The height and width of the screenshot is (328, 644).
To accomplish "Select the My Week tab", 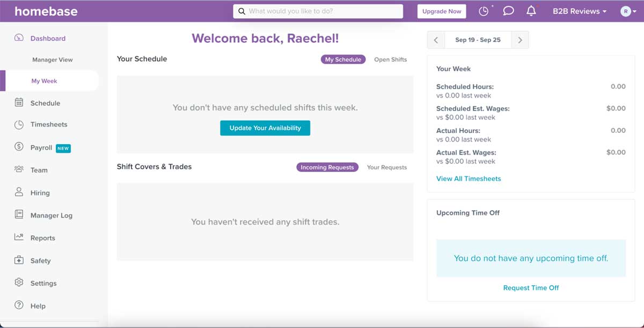I will pyautogui.click(x=43, y=80).
